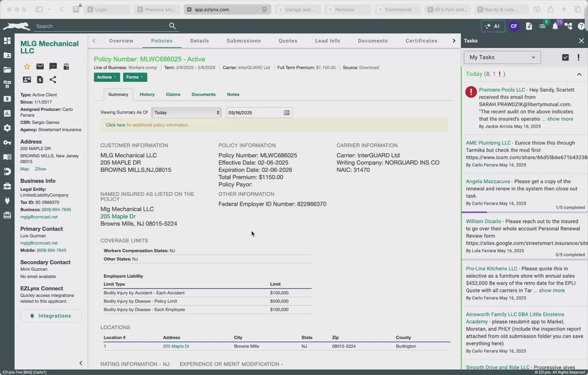Click the hierarchy tree icon in top bar
The width and height of the screenshot is (588, 375).
click(569, 26)
